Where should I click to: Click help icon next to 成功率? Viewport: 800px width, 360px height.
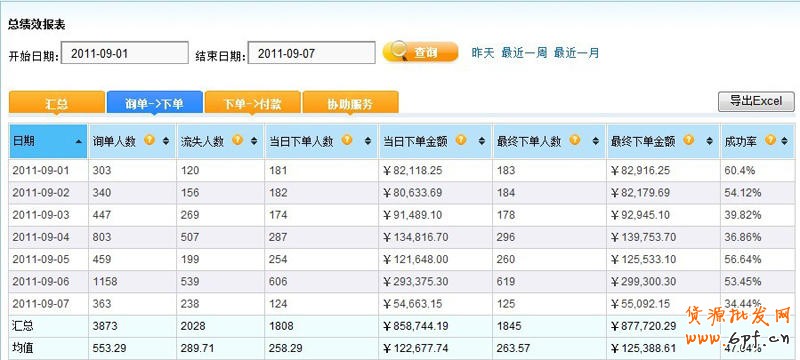pos(770,139)
